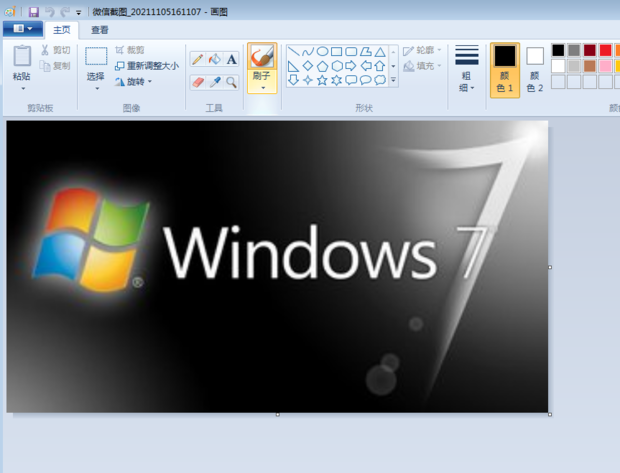Activate Color 2 (颜色 2) selector
Image resolution: width=620 pixels, height=473 pixels.
535,70
